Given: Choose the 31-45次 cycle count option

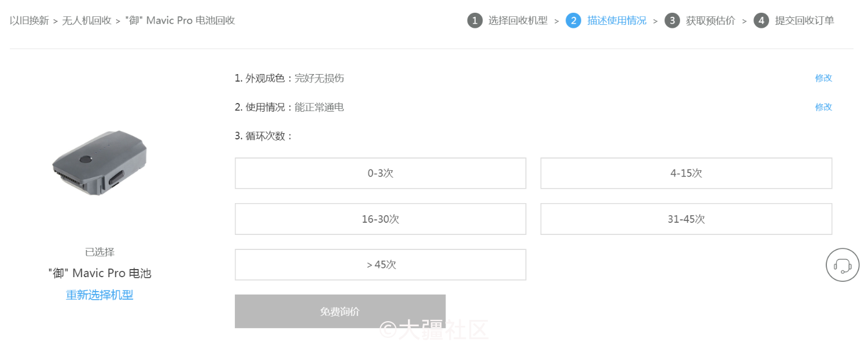Looking at the screenshot, I should click(686, 219).
